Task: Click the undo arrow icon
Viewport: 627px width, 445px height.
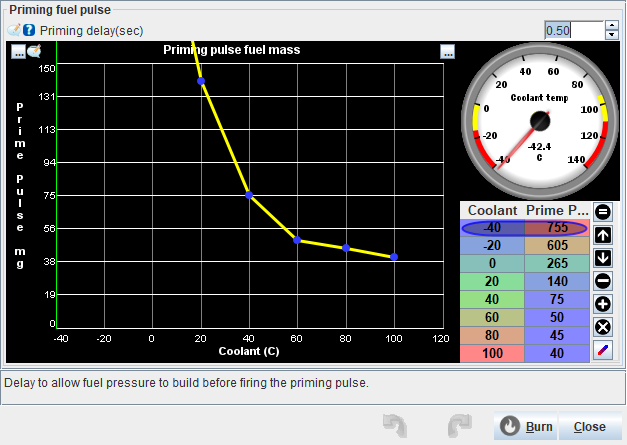Action: (x=395, y=426)
